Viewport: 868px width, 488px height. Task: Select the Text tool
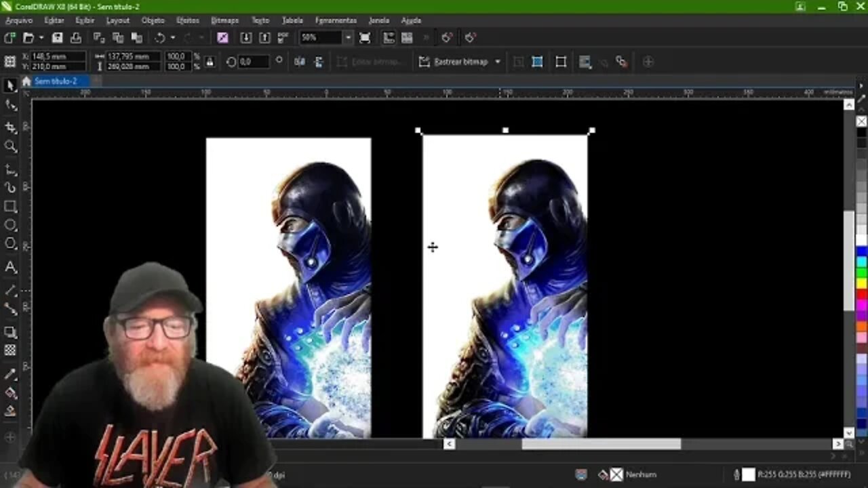[x=10, y=267]
